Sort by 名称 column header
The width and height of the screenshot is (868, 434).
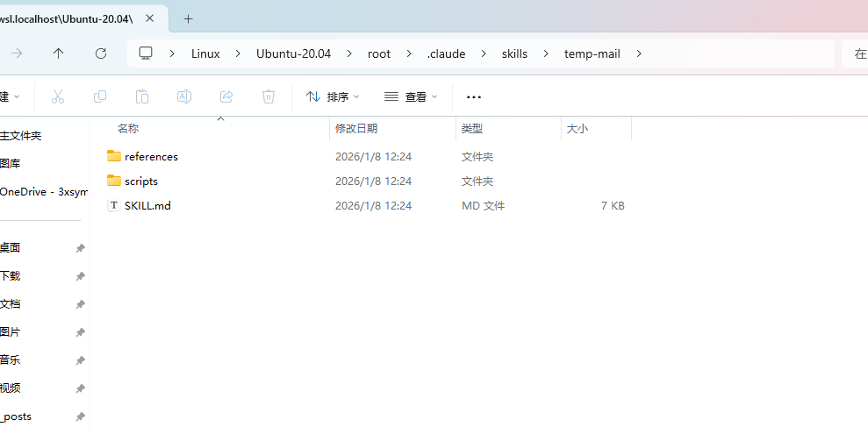(128, 129)
